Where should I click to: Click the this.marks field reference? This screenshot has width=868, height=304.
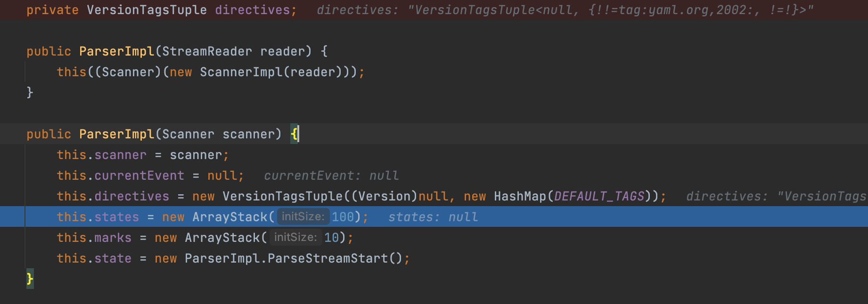(94, 238)
